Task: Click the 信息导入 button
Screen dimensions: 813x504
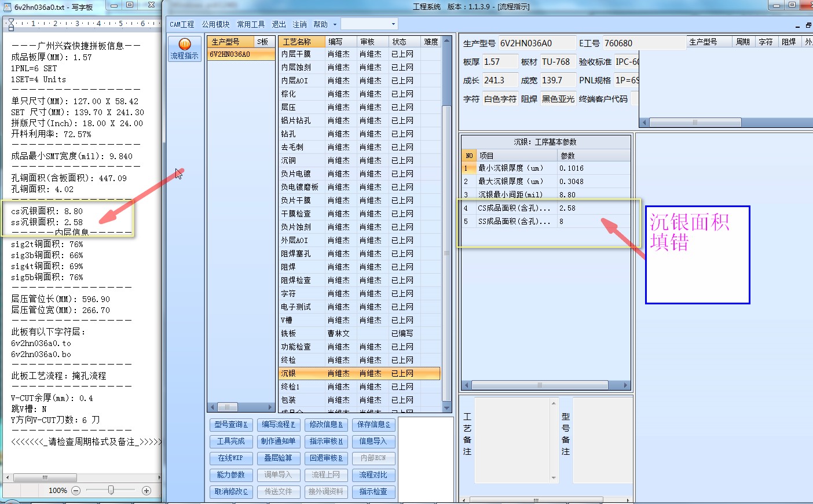Action: pyautogui.click(x=373, y=441)
